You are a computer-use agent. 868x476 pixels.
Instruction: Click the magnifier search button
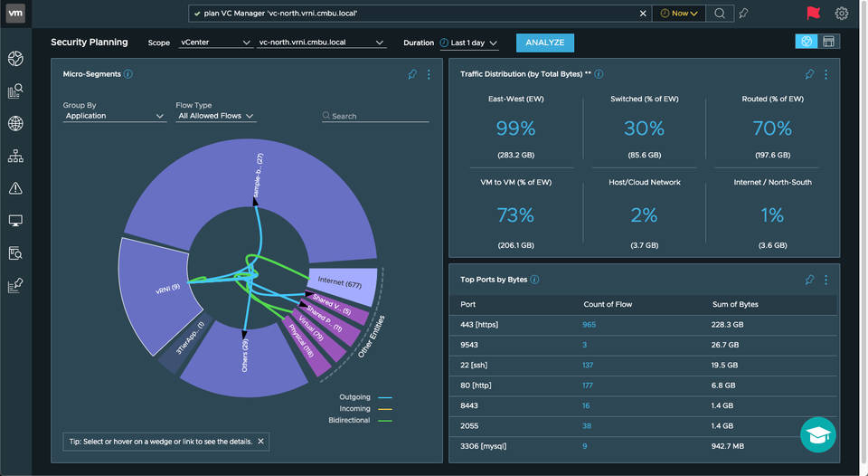coord(720,14)
